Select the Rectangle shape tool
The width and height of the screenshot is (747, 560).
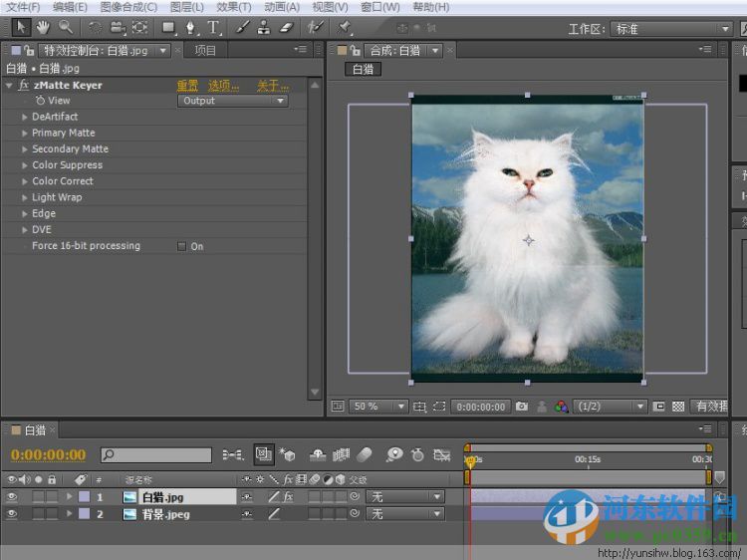coord(167,27)
